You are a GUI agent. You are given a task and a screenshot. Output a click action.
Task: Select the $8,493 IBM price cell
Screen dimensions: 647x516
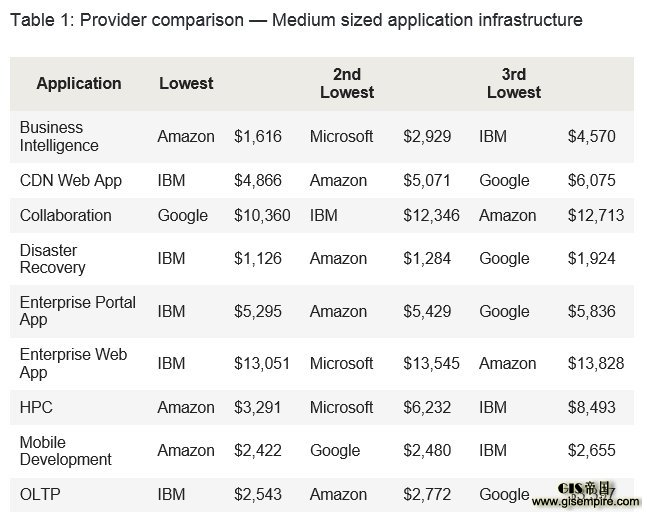(x=591, y=408)
